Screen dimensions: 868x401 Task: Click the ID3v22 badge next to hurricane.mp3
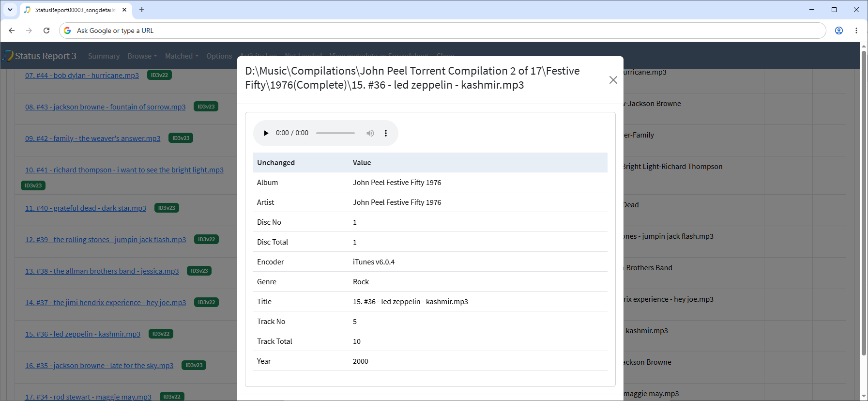click(159, 75)
